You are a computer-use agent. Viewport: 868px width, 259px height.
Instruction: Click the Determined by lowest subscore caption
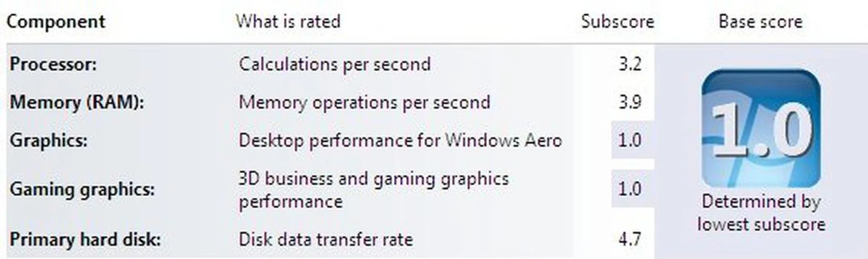click(x=761, y=213)
